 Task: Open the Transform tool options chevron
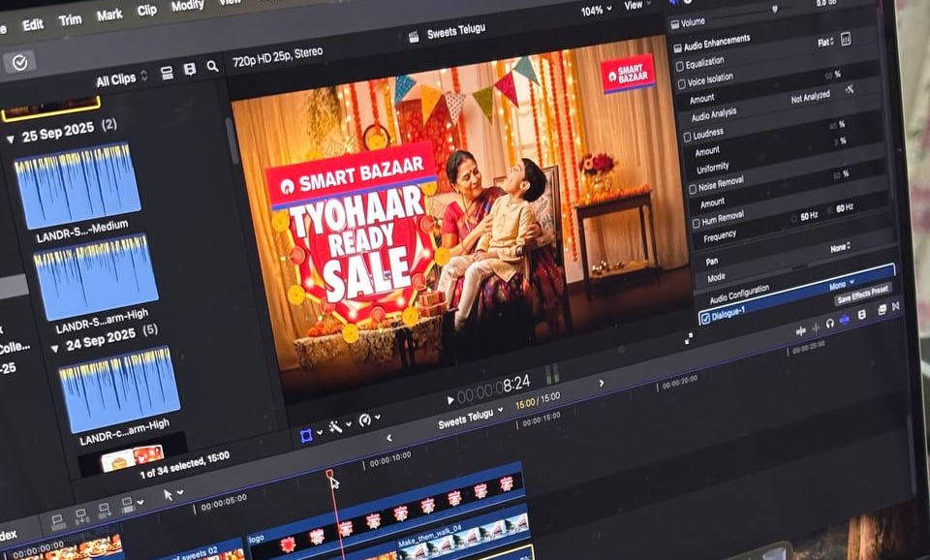click(x=320, y=432)
